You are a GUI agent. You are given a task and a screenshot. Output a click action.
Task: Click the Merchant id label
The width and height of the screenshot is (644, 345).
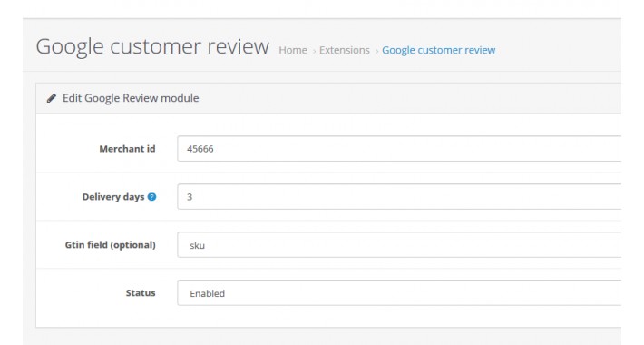click(127, 149)
